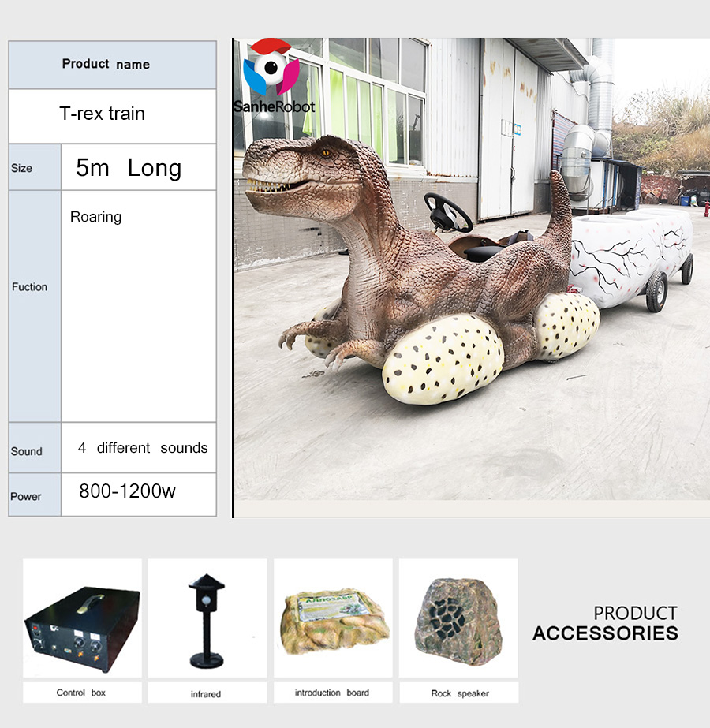Click the "PRODUCT ACCESSORIES" heading
710x728 pixels.
pos(605,624)
